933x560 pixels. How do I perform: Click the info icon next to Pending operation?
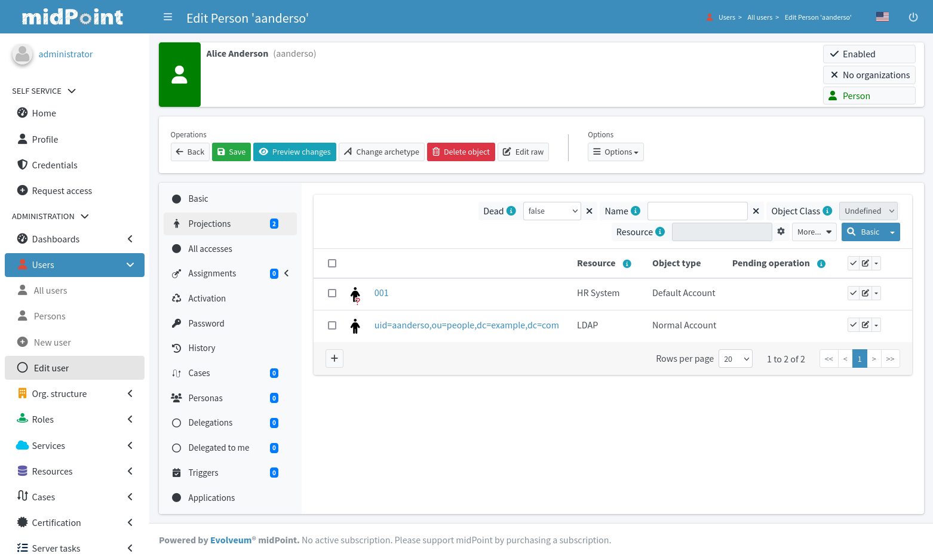(821, 264)
